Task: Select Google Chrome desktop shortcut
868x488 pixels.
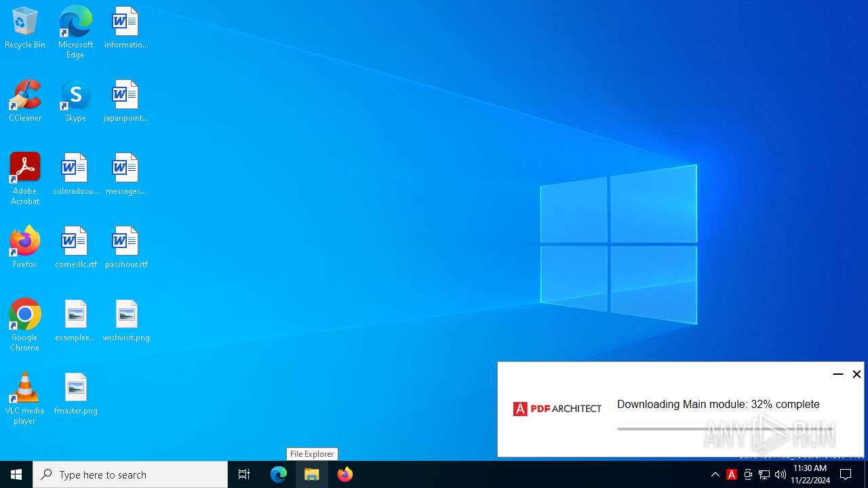Action: tap(25, 326)
